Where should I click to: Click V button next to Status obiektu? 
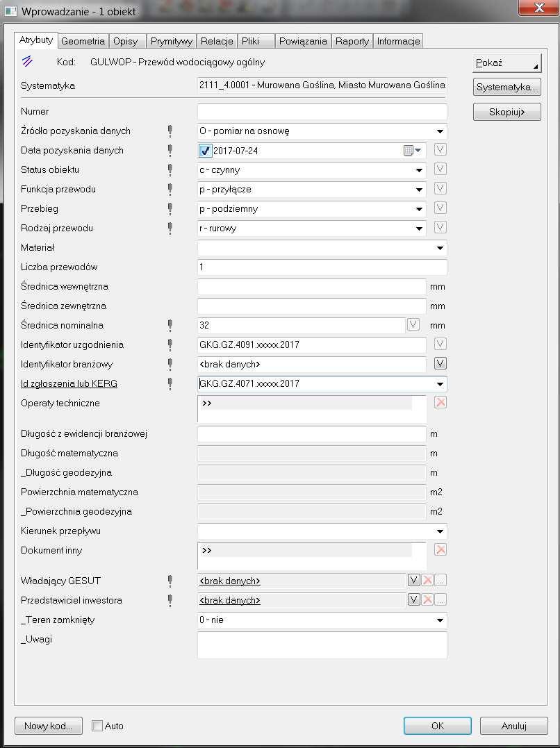[440, 169]
